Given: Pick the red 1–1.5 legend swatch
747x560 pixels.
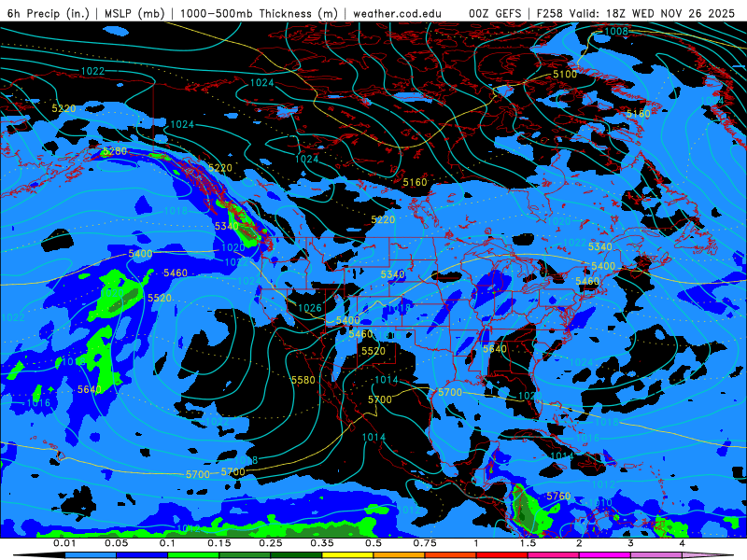Looking at the screenshot, I should (502, 555).
